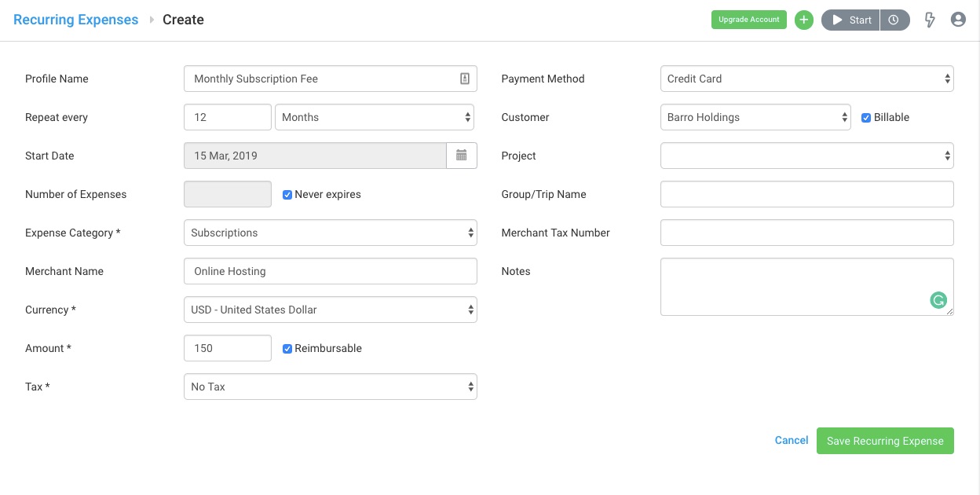This screenshot has width=980, height=495.
Task: Click the Merchant Name input field
Action: [x=331, y=271]
